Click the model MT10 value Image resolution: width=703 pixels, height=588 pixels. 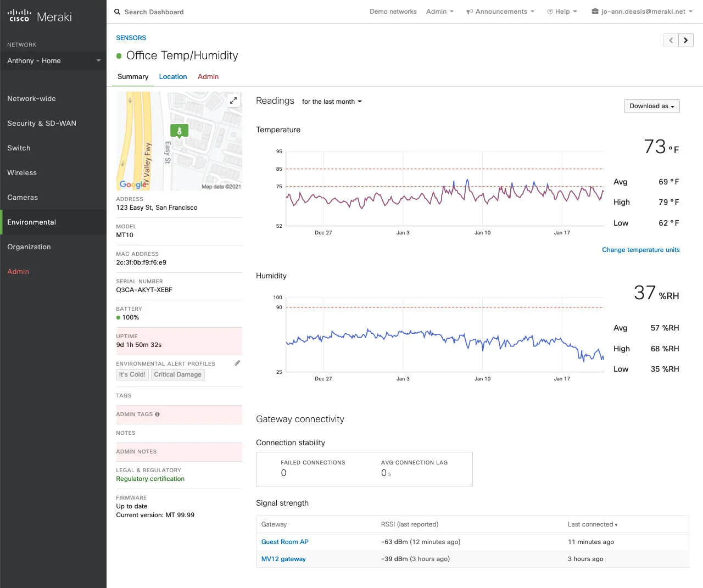point(125,235)
